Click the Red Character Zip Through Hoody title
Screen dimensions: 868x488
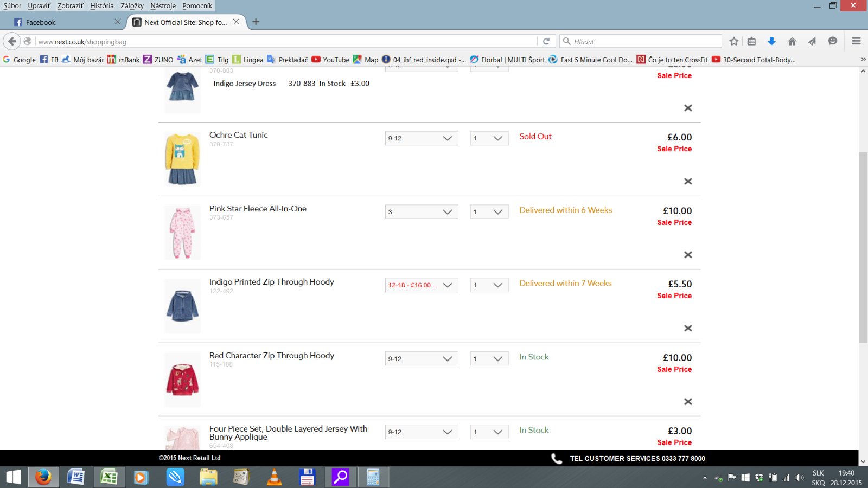[x=272, y=356]
